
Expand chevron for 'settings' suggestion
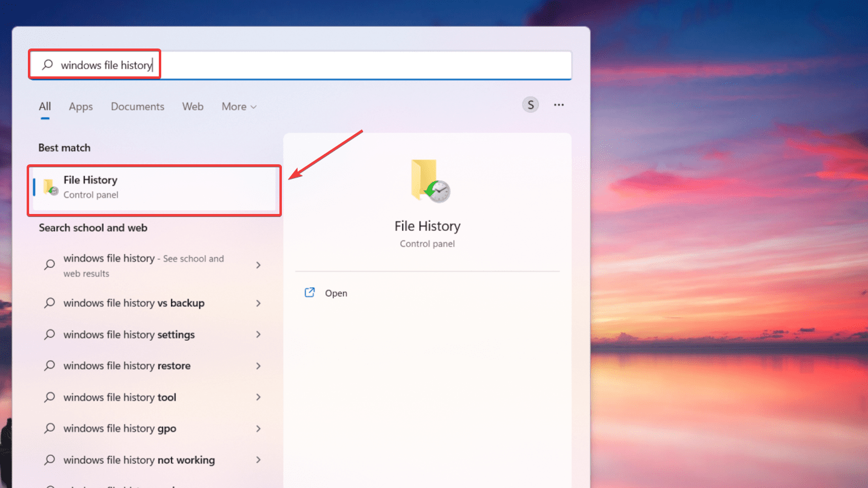[258, 335]
